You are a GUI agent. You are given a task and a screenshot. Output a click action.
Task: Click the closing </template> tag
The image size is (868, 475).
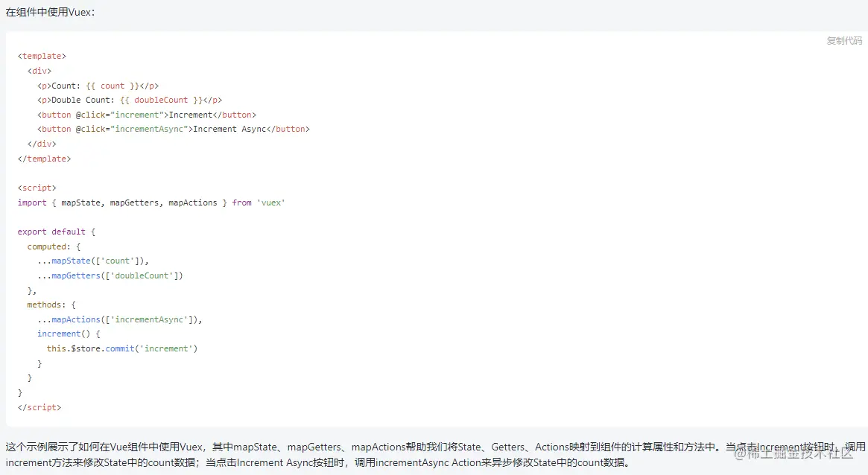pos(44,159)
